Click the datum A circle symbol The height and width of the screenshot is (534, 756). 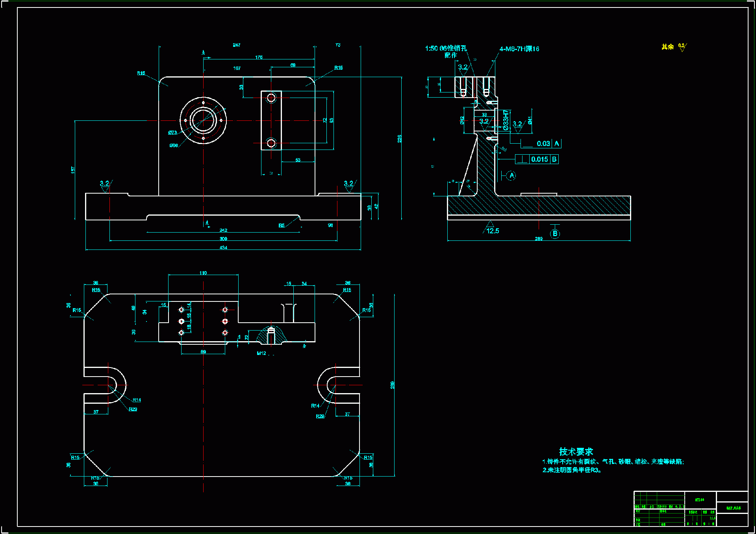pyautogui.click(x=511, y=176)
